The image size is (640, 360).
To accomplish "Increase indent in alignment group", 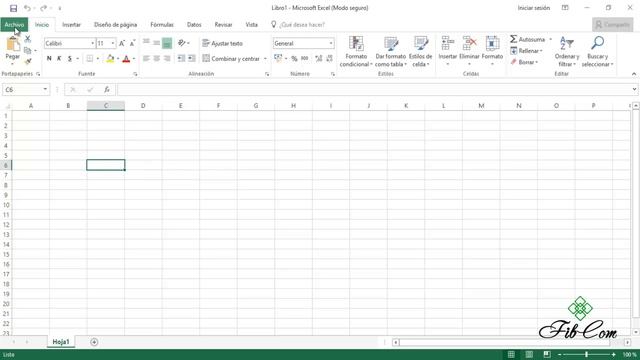I will [x=191, y=59].
